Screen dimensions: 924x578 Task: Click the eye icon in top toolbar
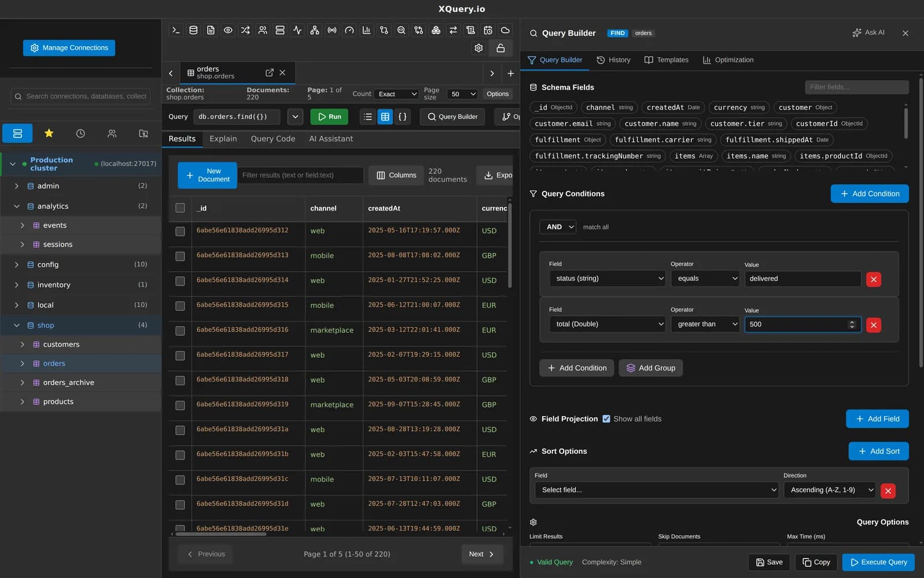click(228, 30)
